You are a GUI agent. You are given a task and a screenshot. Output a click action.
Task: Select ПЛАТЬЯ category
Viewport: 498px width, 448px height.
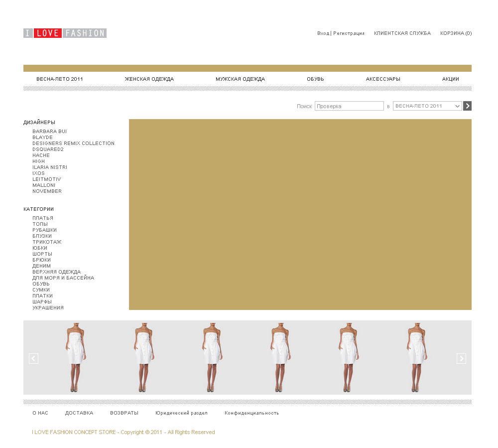(x=43, y=218)
